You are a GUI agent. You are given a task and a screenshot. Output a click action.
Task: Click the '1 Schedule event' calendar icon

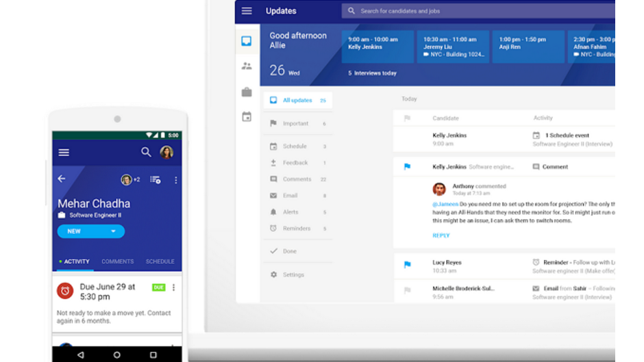pos(536,135)
